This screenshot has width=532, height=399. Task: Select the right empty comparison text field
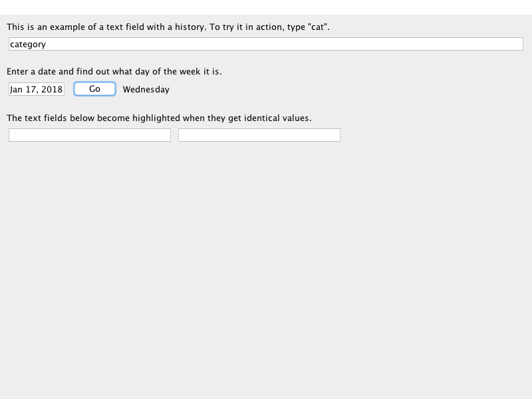[x=259, y=135]
